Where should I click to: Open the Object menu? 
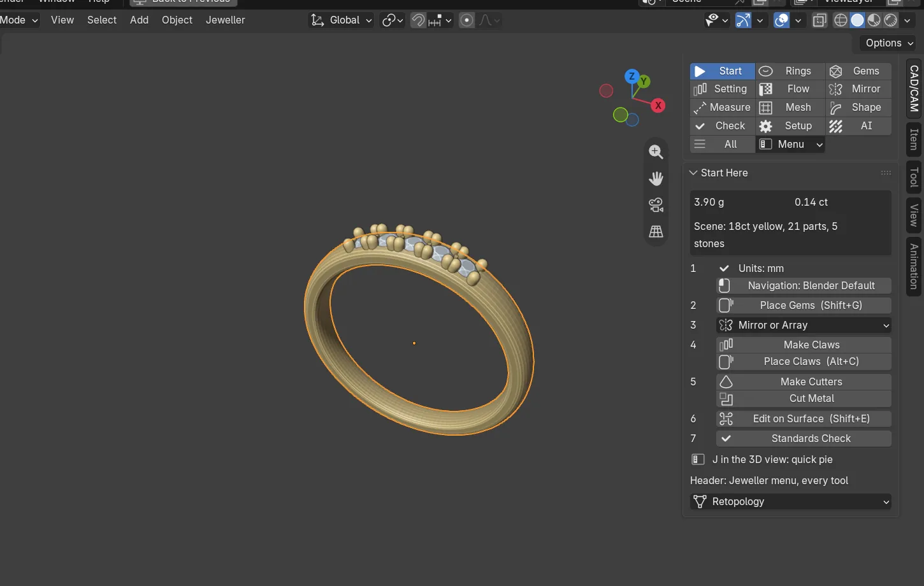[x=177, y=20]
